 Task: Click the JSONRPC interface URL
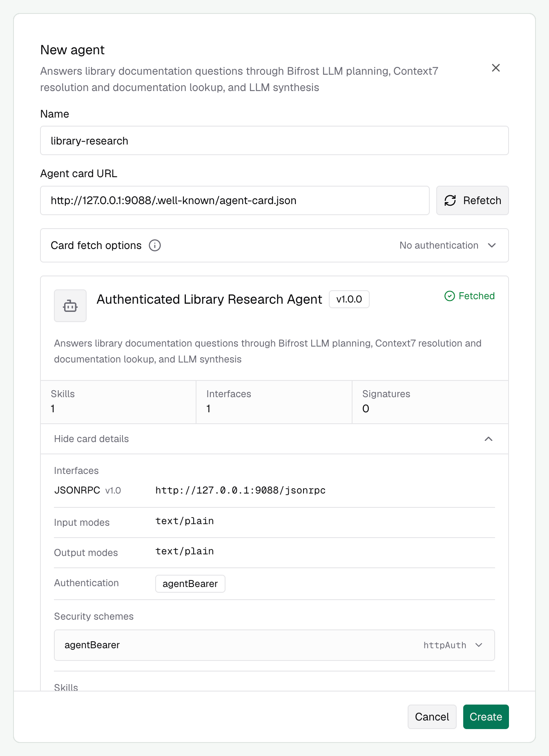(x=241, y=490)
